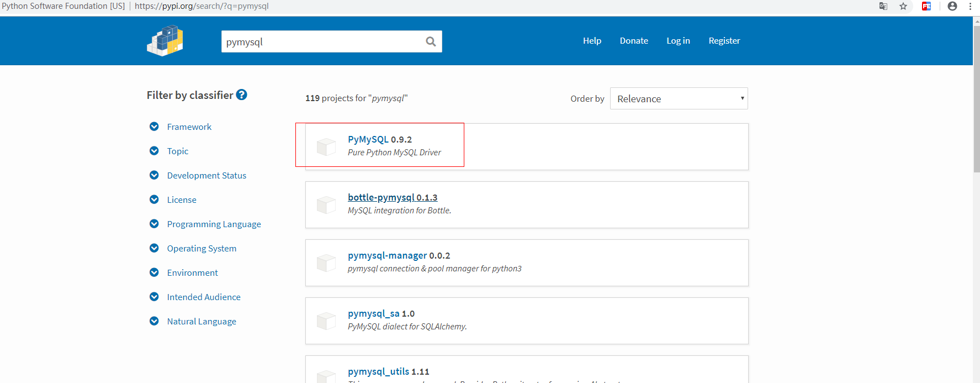Click Log in in the header
The width and height of the screenshot is (980, 383).
tap(678, 41)
